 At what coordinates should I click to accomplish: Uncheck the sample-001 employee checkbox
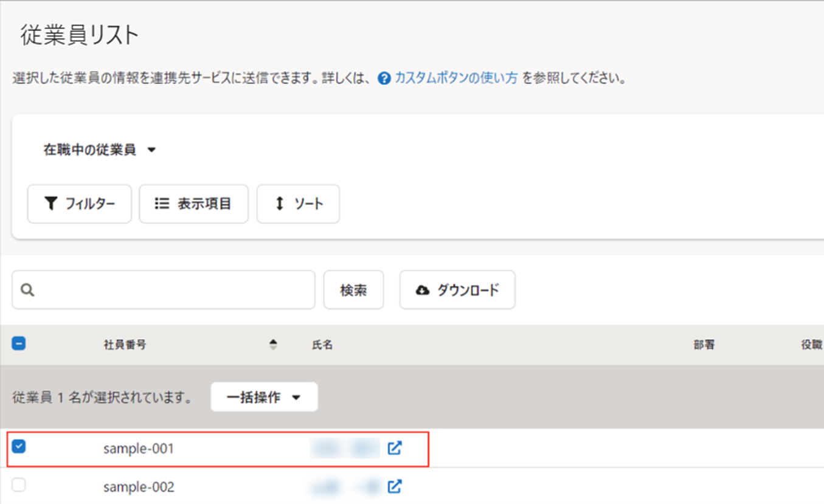pos(19,447)
